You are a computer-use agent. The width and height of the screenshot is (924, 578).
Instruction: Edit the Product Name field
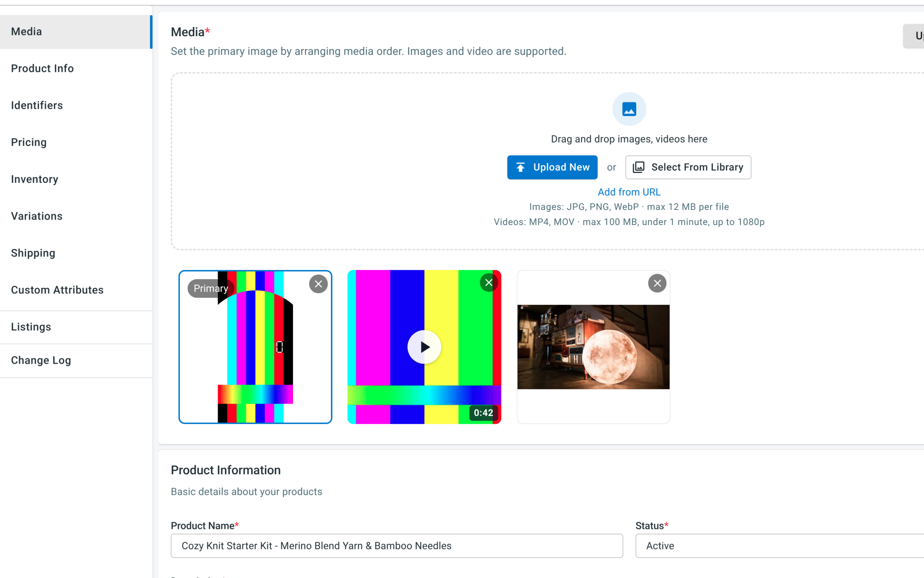point(397,546)
